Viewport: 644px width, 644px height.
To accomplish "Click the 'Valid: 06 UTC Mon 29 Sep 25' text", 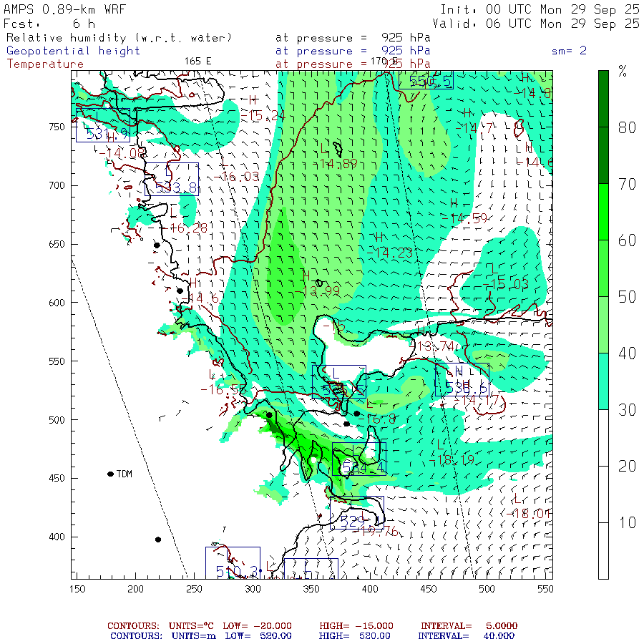I will [535, 24].
